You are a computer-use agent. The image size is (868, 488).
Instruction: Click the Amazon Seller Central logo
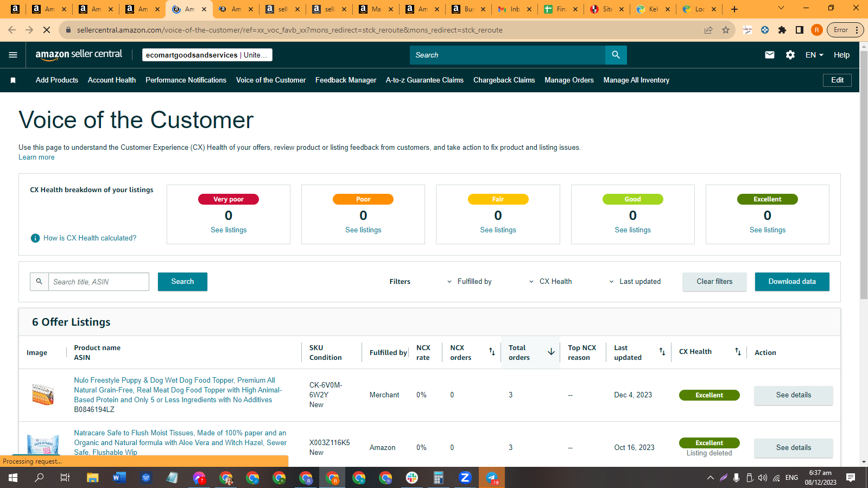tap(79, 54)
